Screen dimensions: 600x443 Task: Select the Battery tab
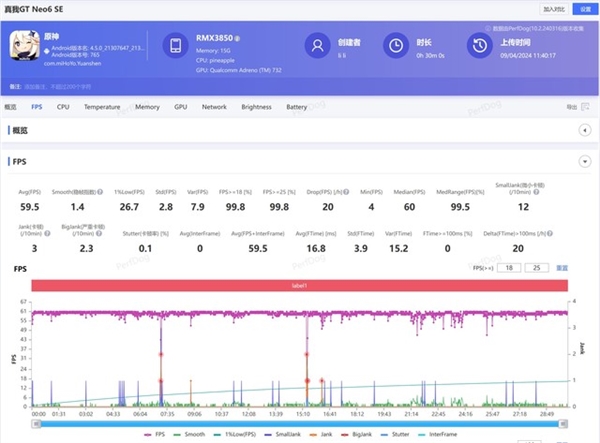(x=296, y=106)
